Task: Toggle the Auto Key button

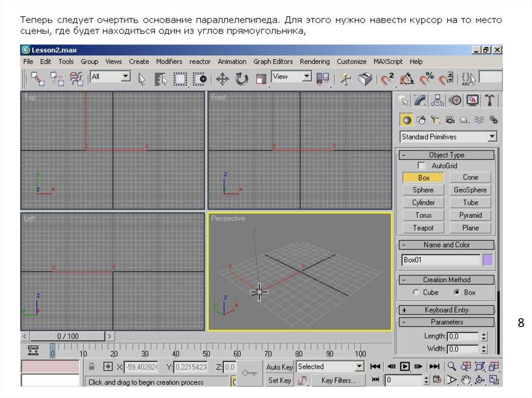Action: 280,367
